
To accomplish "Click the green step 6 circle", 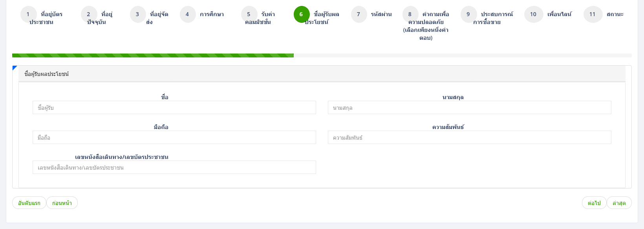I will tap(301, 15).
